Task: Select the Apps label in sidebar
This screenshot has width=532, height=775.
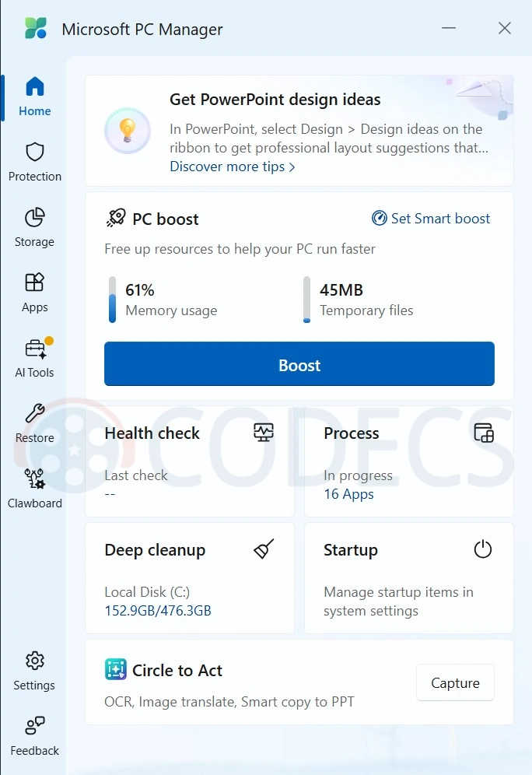Action: click(x=34, y=307)
